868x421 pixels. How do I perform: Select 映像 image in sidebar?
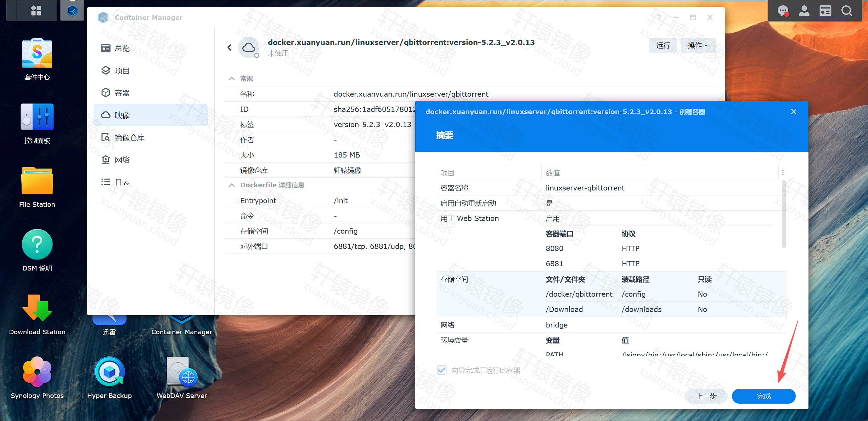[x=151, y=115]
